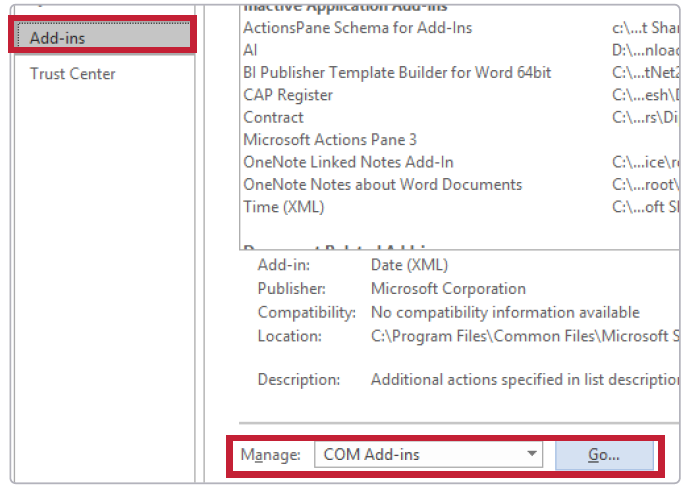
Task: Click the Manage label
Action: 270,455
